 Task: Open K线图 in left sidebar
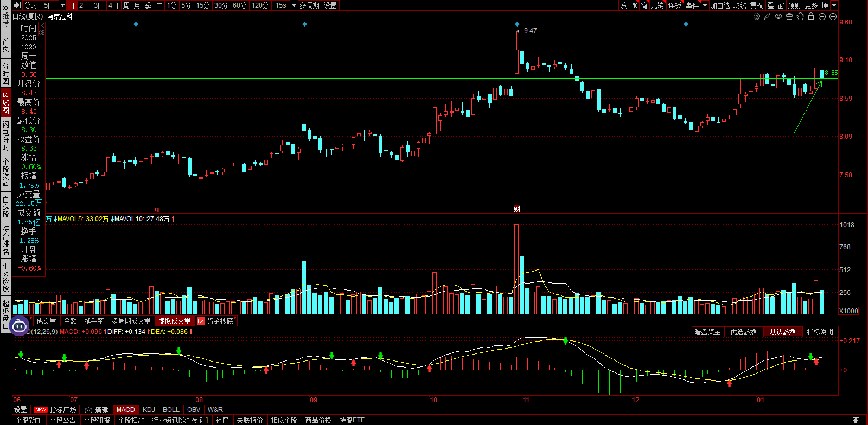coord(5,102)
